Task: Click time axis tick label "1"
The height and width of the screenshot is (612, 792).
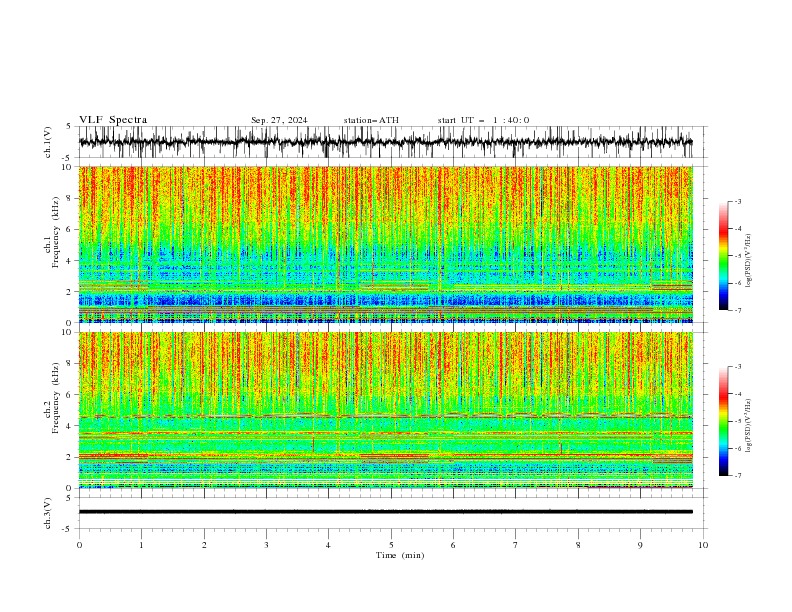Action: (x=141, y=545)
